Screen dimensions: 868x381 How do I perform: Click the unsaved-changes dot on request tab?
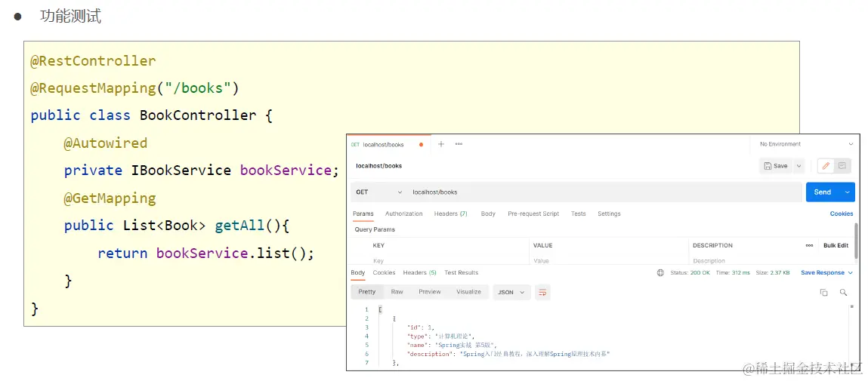422,145
